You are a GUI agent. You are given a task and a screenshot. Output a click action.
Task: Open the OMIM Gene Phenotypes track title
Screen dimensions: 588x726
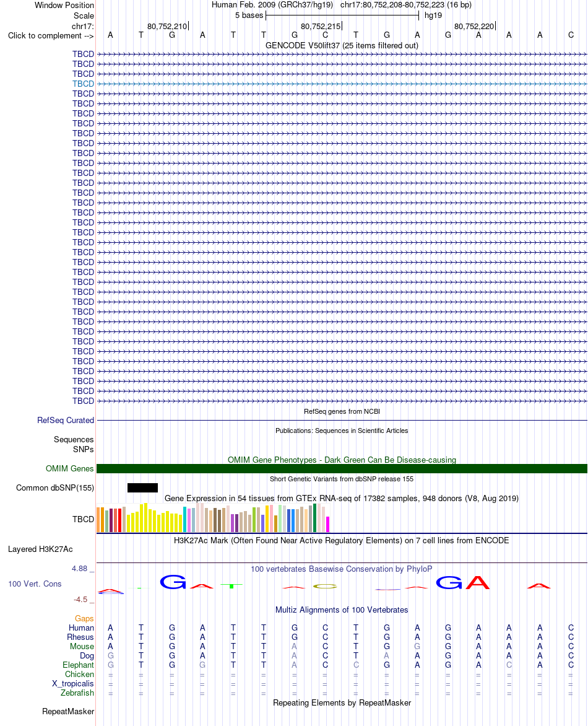[x=342, y=460]
